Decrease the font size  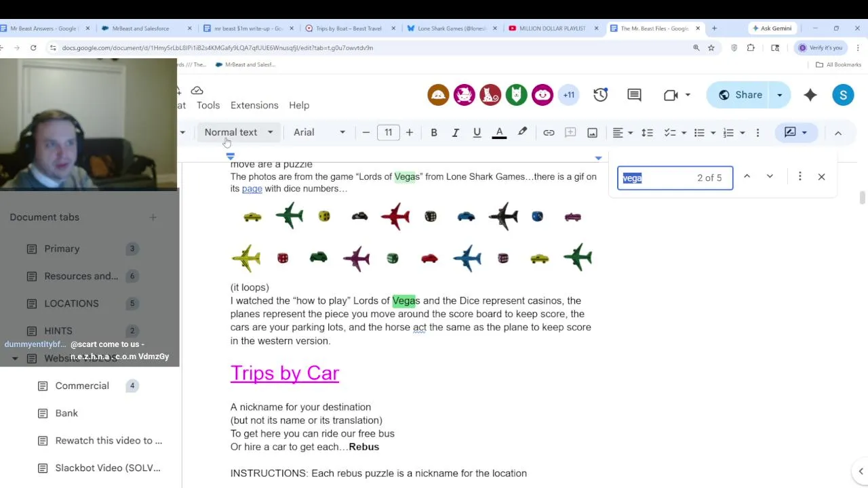tap(366, 133)
